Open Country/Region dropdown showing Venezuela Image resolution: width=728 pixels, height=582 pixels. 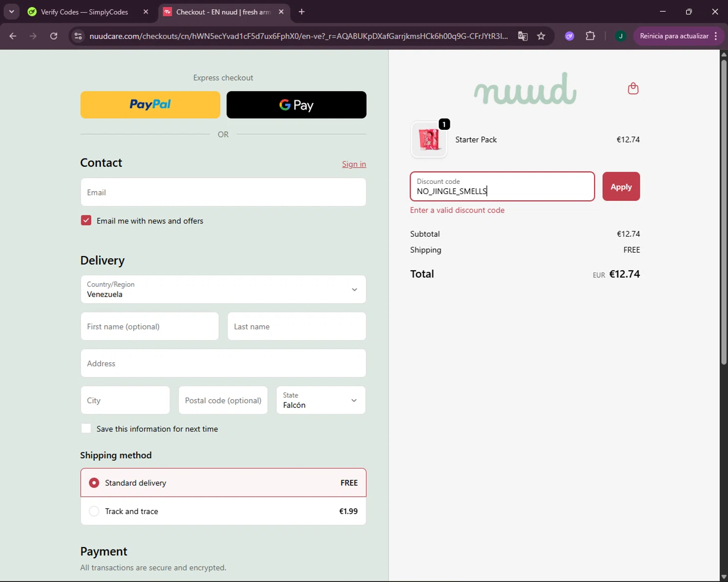[223, 290]
